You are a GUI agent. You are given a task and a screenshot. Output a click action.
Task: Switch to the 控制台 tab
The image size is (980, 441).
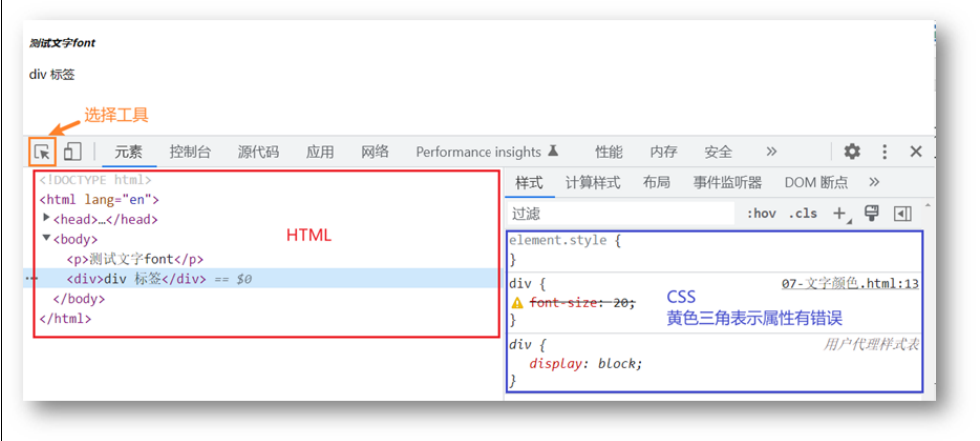[x=190, y=152]
